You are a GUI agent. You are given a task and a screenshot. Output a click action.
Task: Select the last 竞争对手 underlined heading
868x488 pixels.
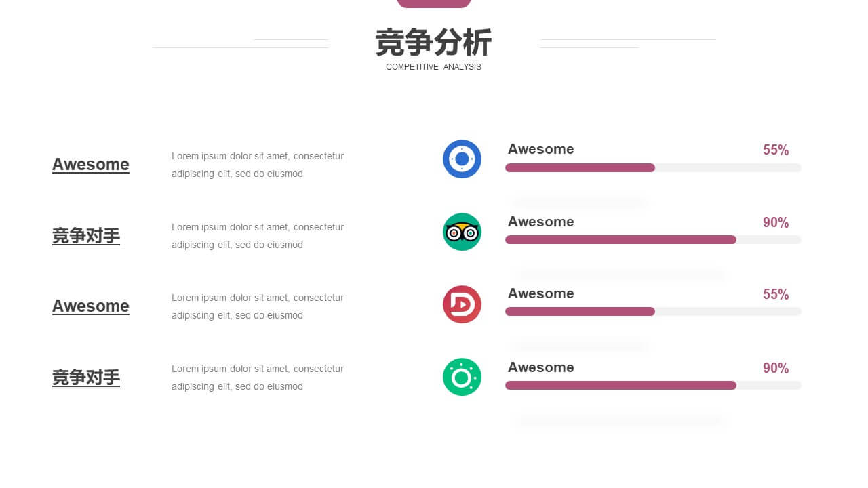(x=86, y=378)
